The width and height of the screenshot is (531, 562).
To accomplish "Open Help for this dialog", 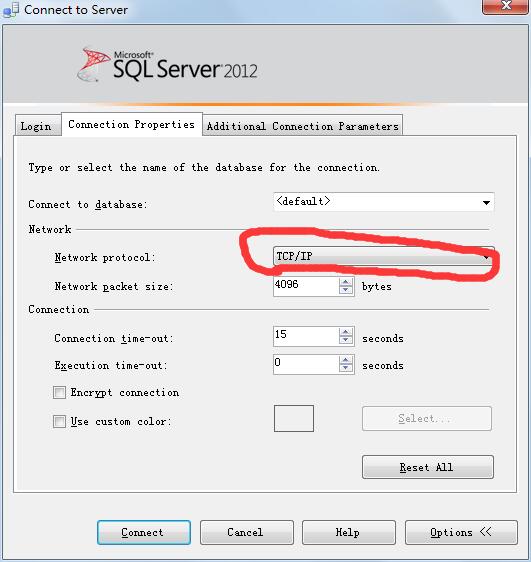I will [349, 532].
